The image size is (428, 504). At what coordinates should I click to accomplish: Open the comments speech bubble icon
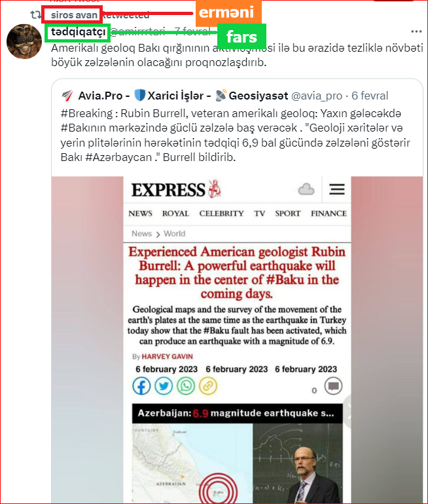pyautogui.click(x=333, y=386)
